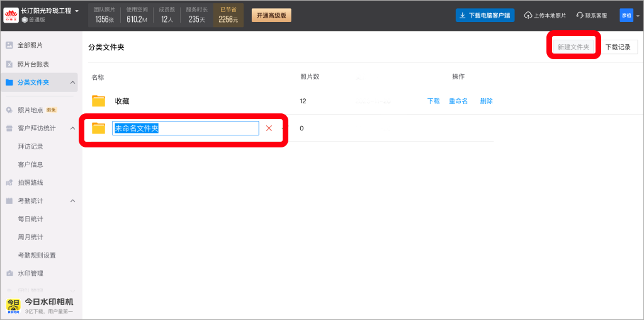644x320 pixels.
Task: Expand the user avatar dropdown arrow
Action: (x=638, y=16)
